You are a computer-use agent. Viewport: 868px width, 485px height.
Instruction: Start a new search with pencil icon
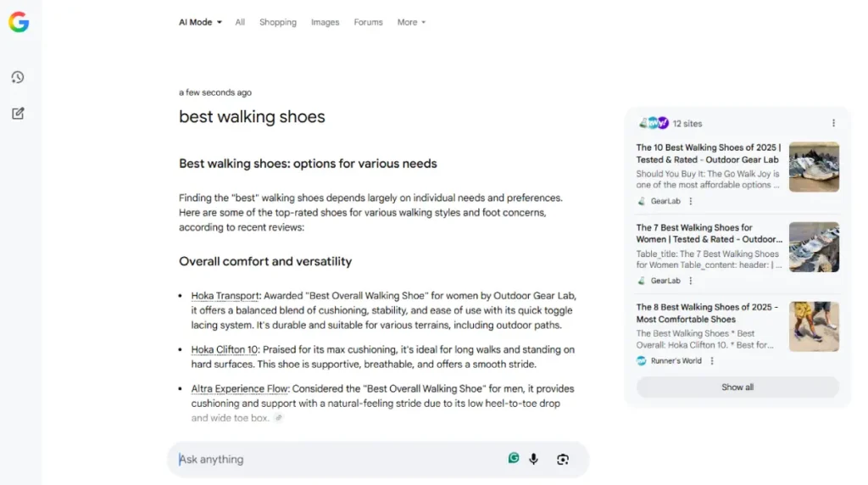pos(18,113)
